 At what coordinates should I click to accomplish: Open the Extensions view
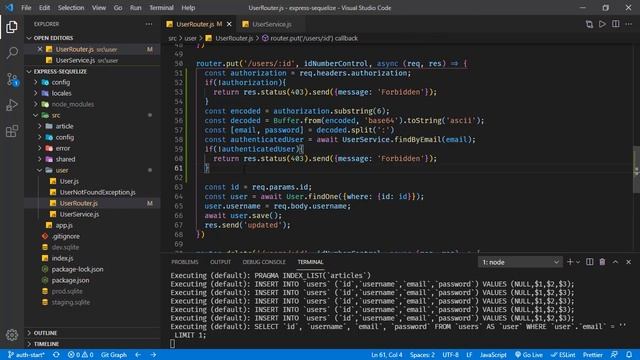click(12, 131)
